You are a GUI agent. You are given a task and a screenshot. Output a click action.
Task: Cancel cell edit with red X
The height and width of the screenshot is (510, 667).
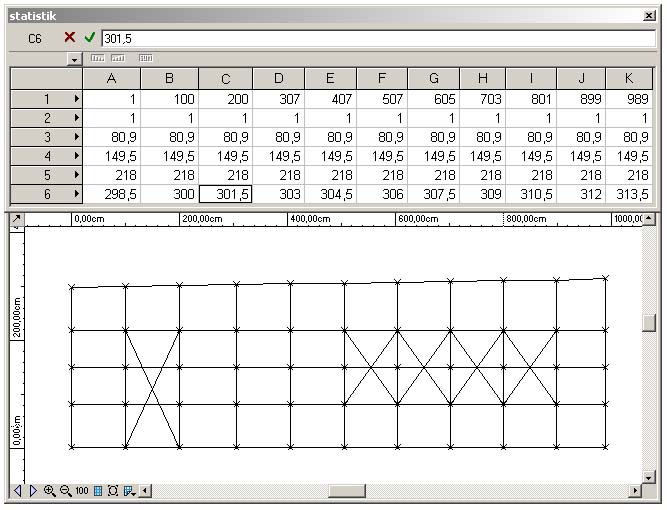coord(70,37)
